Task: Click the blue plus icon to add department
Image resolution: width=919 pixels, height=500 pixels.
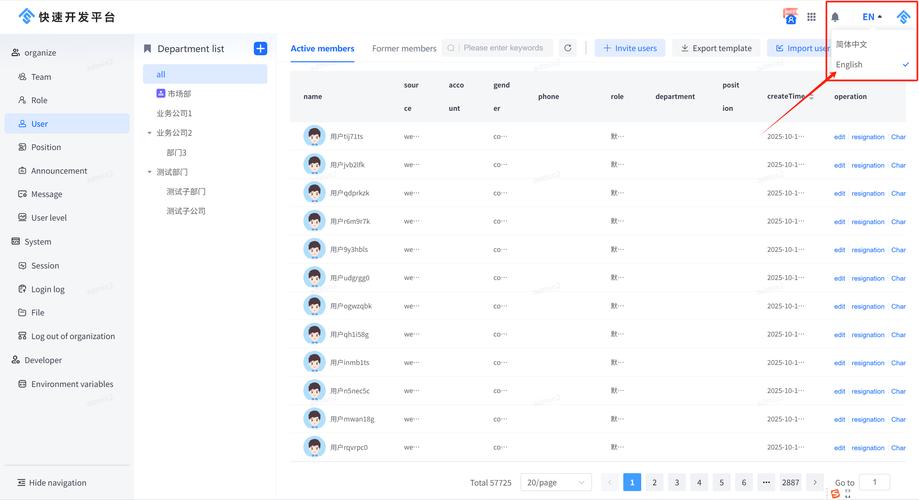Action: [x=260, y=48]
